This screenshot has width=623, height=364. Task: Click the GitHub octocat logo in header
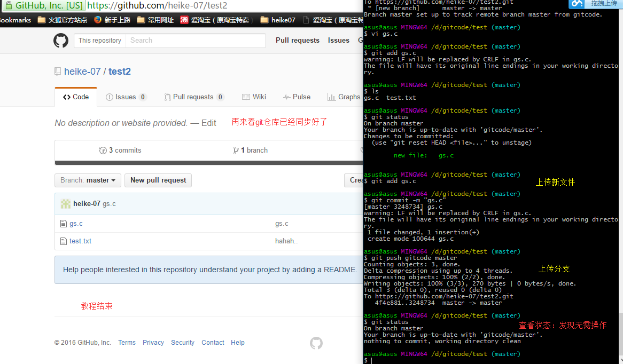[61, 41]
